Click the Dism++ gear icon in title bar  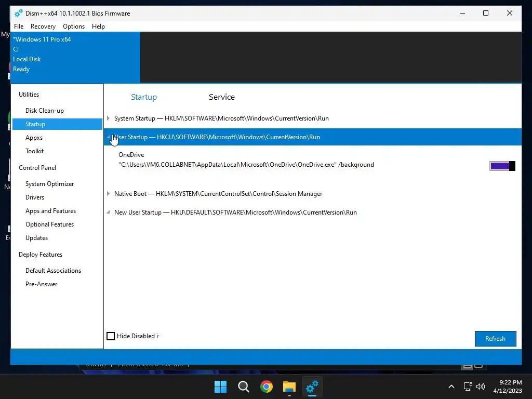click(18, 13)
